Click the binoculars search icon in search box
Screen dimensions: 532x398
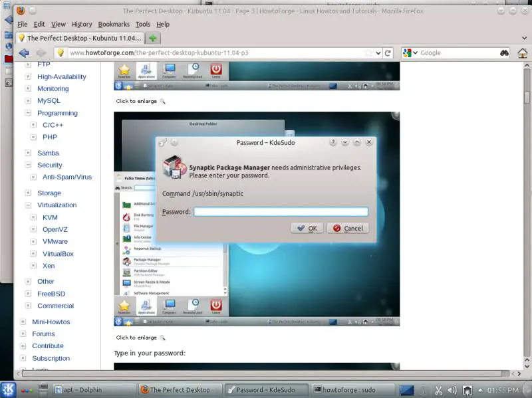504,53
